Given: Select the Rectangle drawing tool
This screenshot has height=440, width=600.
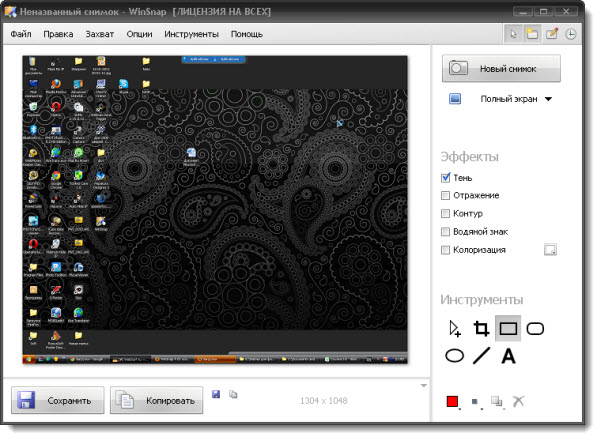Looking at the screenshot, I should point(508,328).
